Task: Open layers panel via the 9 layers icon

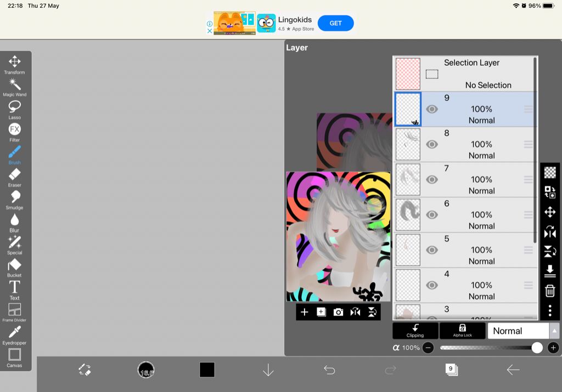Action: [x=452, y=370]
